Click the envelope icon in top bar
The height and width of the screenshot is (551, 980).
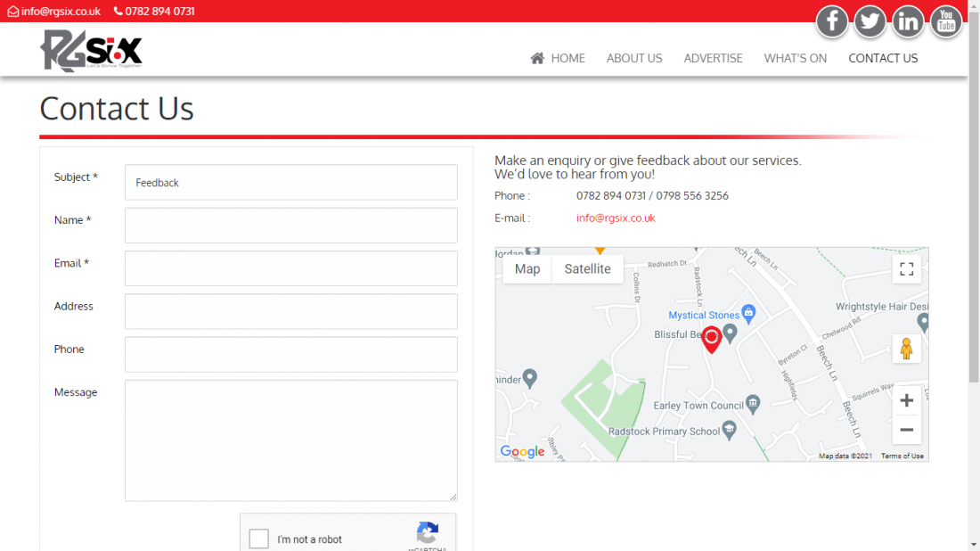pos(12,12)
